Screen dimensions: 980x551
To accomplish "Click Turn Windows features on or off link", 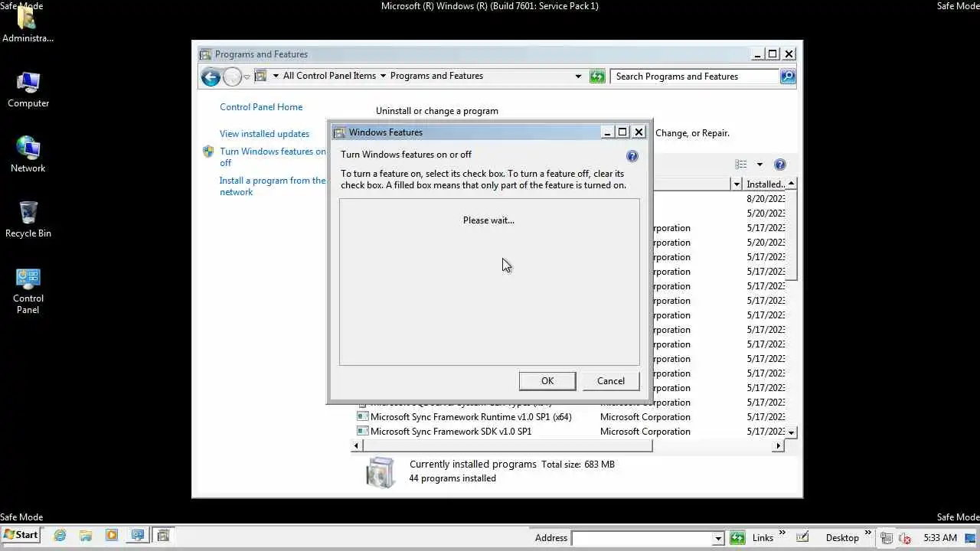I will click(x=273, y=157).
